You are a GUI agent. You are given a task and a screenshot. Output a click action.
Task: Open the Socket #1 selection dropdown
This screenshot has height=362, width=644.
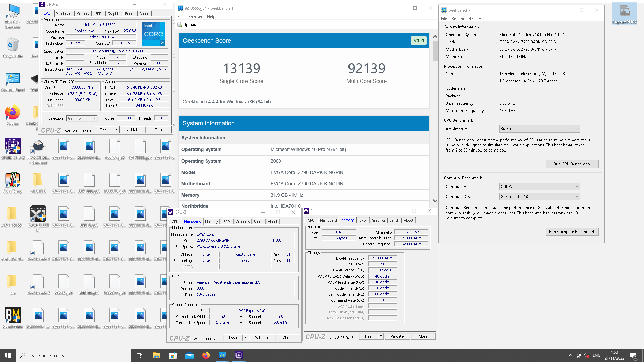pyautogui.click(x=82, y=118)
